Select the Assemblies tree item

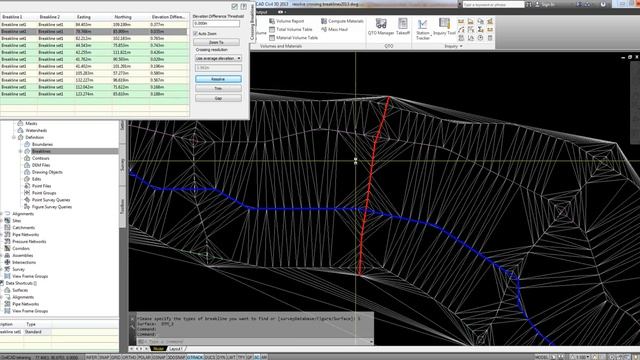coord(23,256)
